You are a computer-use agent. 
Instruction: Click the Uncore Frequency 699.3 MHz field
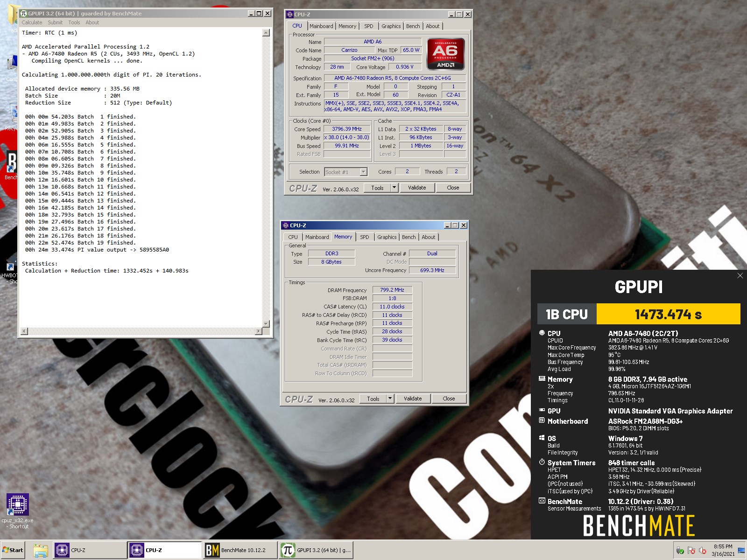coord(432,270)
